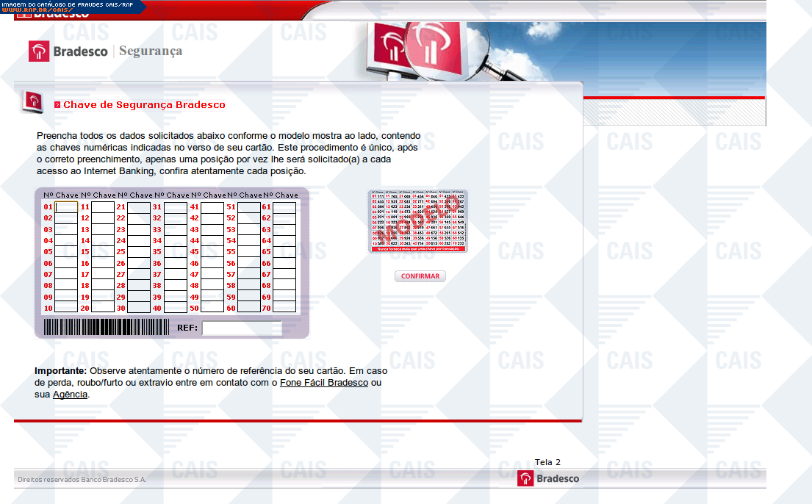Select the input for position 40
The image size is (812, 504).
click(x=175, y=308)
